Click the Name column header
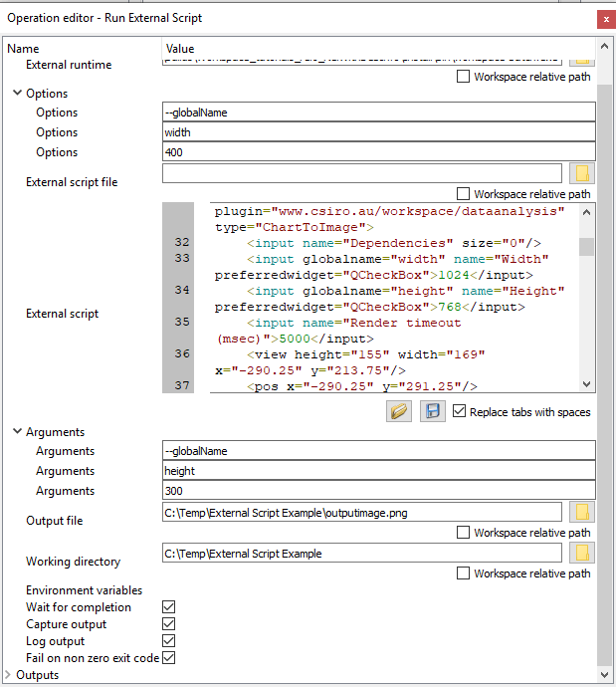Viewport: 616px width, 687px height. click(x=23, y=48)
